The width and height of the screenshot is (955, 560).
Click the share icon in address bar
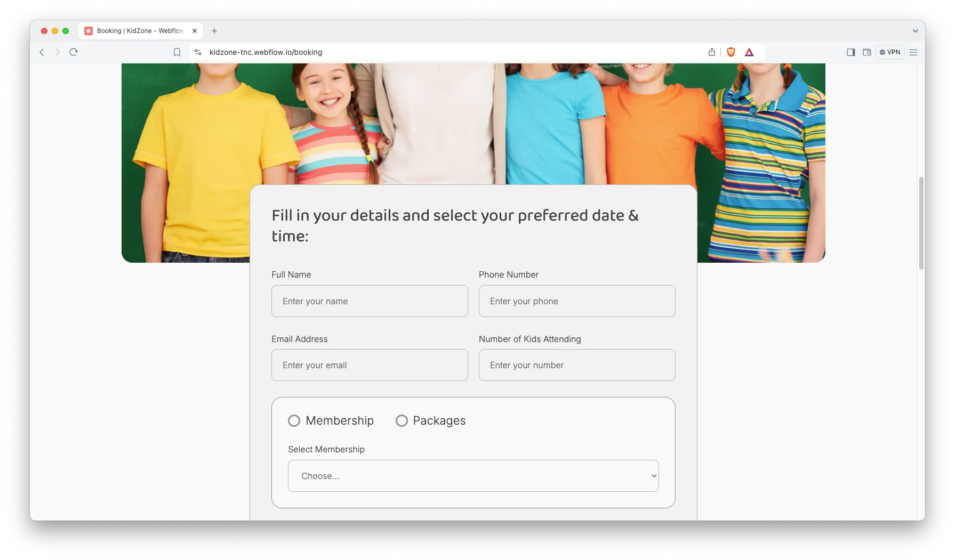coord(711,52)
